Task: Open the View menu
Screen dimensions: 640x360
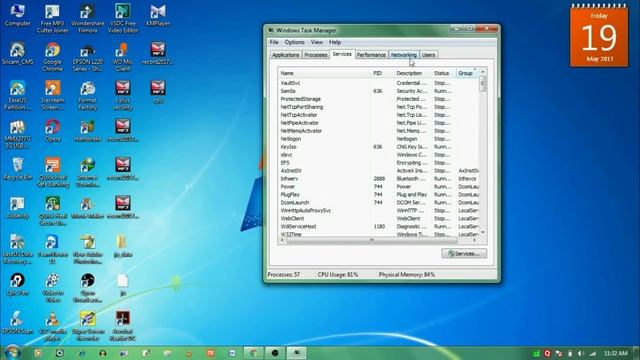Action: coord(316,42)
